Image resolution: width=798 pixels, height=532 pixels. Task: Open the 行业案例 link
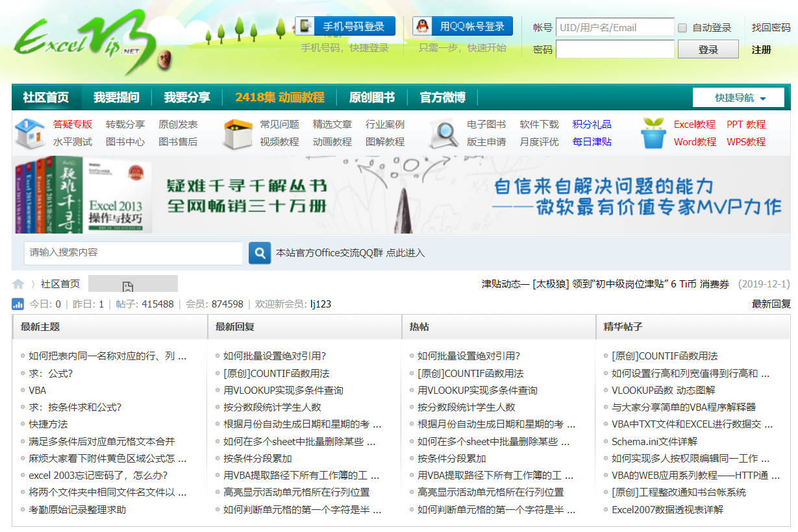pyautogui.click(x=385, y=124)
